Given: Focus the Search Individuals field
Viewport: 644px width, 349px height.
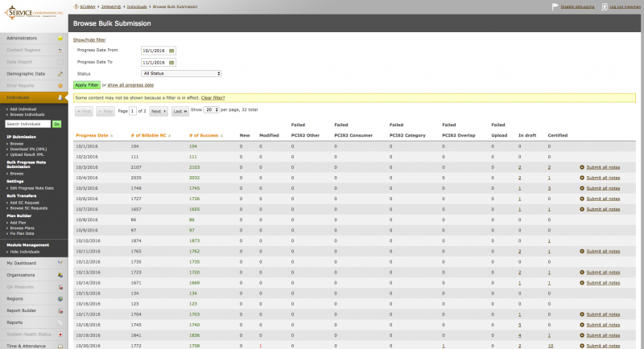Looking at the screenshot, I should point(28,124).
